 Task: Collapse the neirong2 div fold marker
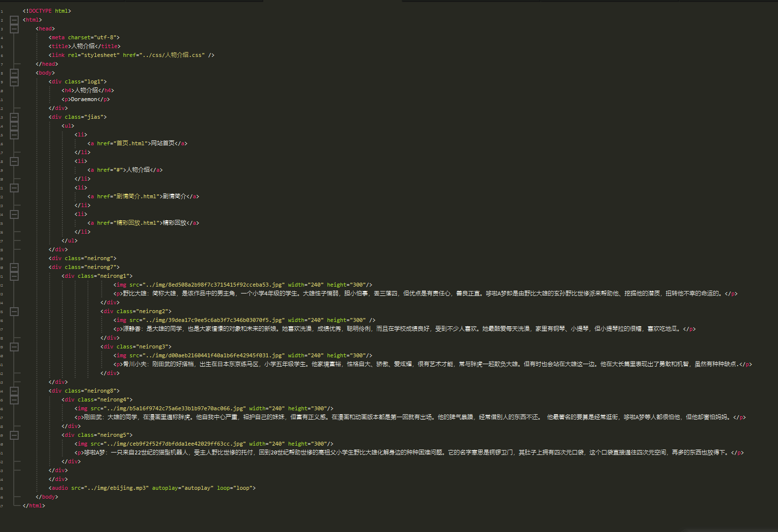tap(14, 312)
